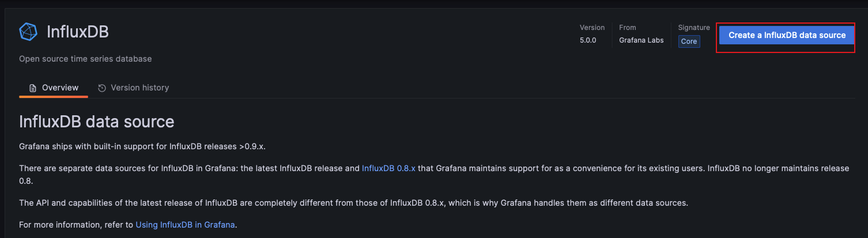The width and height of the screenshot is (868, 238).
Task: Select the version number 5.0.0
Action: tap(588, 40)
